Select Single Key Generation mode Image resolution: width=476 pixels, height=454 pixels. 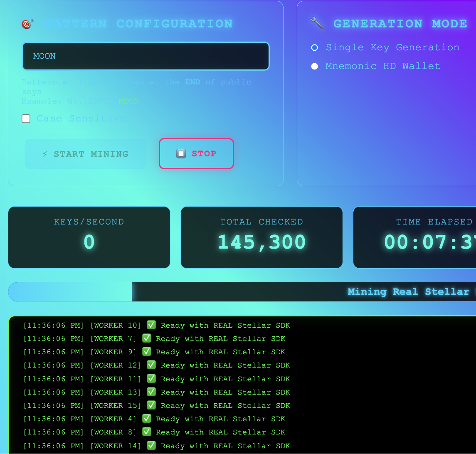coord(315,48)
